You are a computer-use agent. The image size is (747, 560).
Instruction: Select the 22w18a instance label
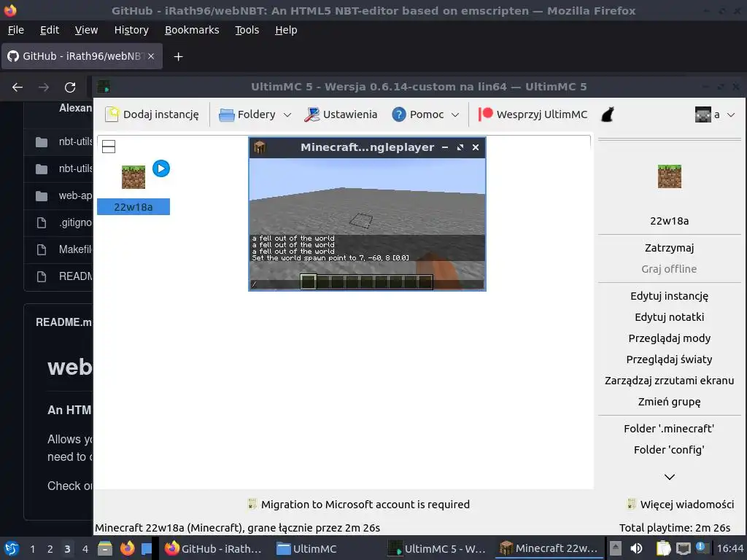click(133, 207)
